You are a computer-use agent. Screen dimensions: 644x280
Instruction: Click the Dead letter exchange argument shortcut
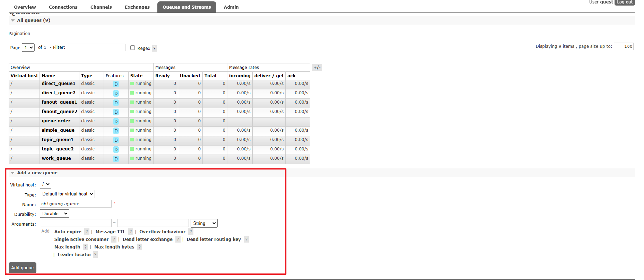pos(148,239)
